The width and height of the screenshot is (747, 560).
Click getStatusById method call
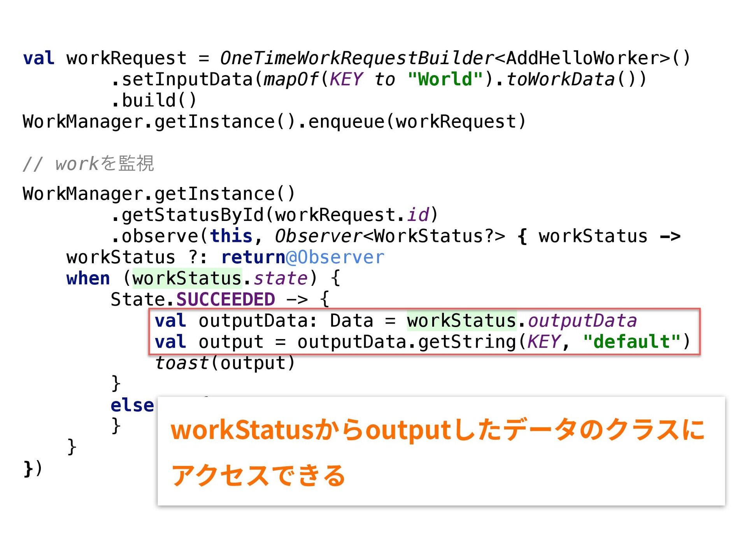pyautogui.click(x=193, y=215)
